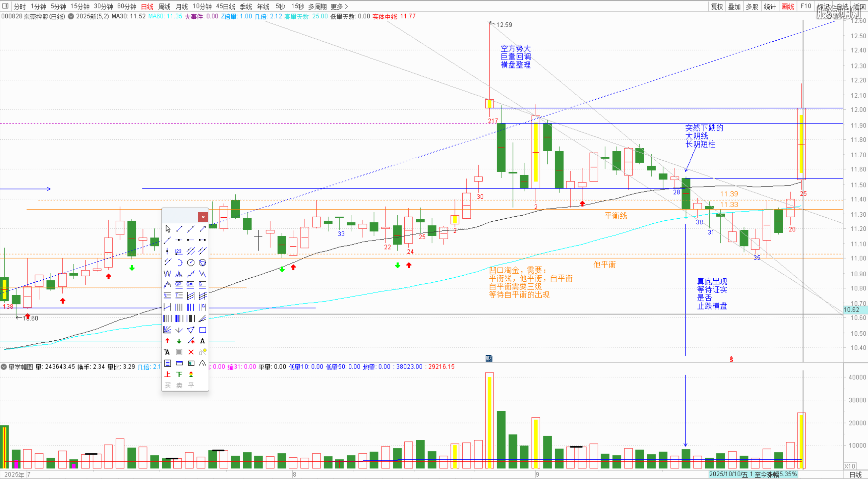
Task: Select the text annotation A tool
Action: point(202,341)
